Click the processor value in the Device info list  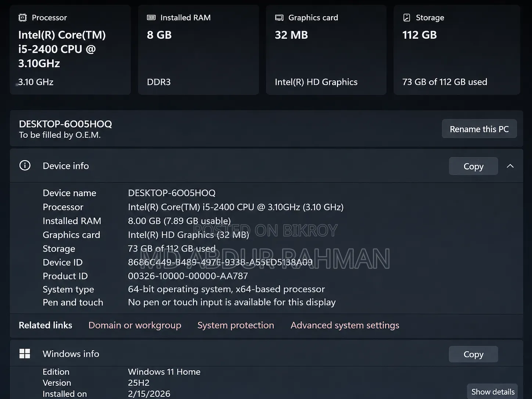(236, 207)
